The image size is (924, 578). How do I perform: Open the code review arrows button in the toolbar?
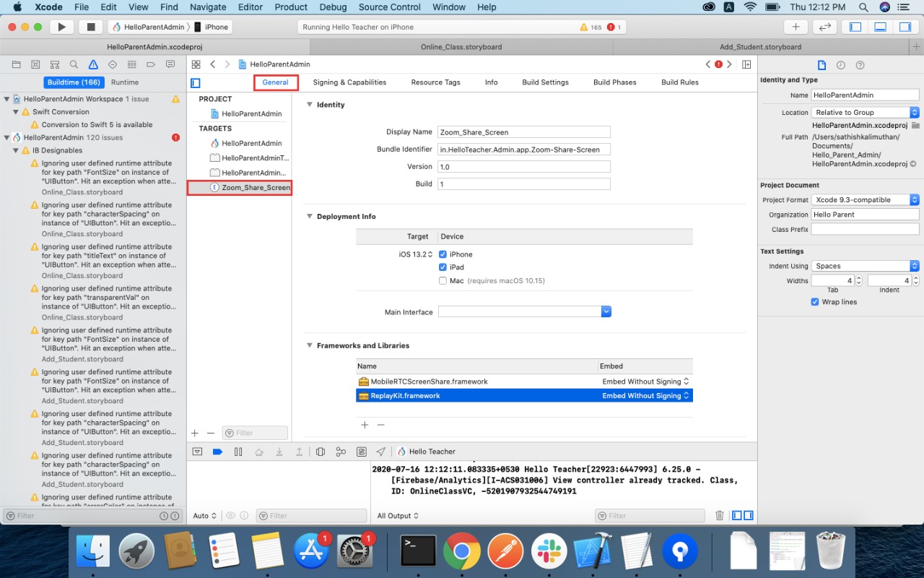point(824,27)
